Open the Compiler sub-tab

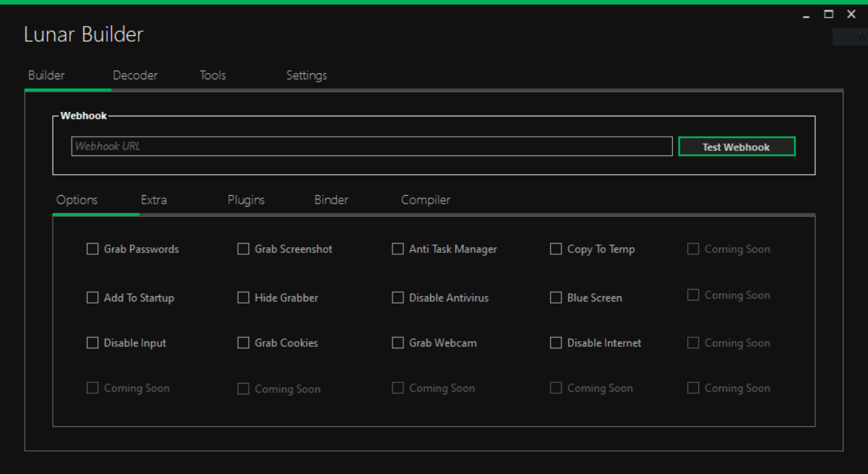point(426,200)
